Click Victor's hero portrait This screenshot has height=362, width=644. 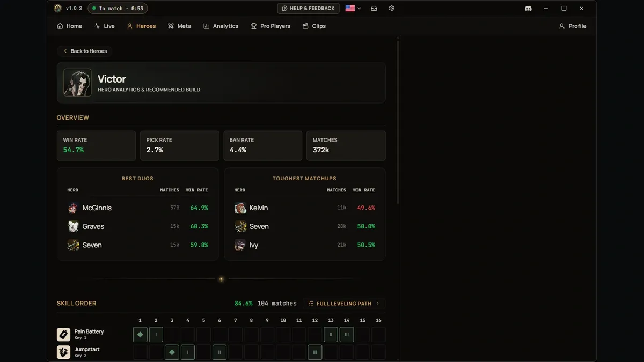(77, 83)
